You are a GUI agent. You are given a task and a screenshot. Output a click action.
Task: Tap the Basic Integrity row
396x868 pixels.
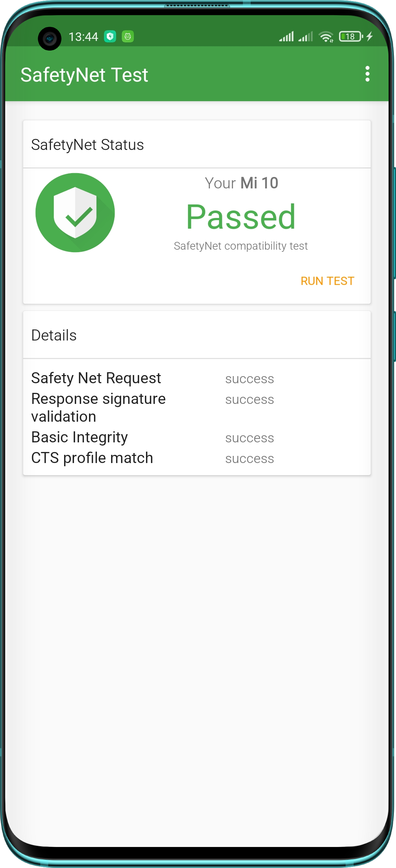click(x=197, y=437)
